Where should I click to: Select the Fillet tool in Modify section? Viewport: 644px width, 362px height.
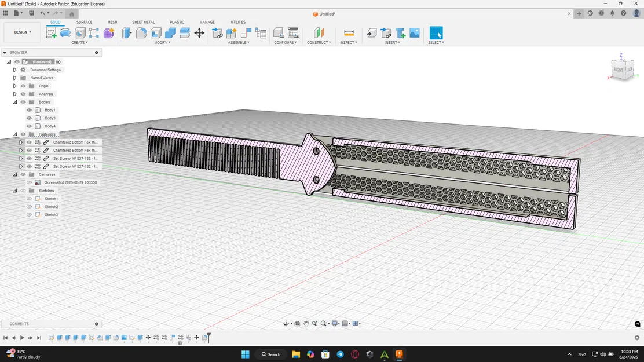(141, 33)
